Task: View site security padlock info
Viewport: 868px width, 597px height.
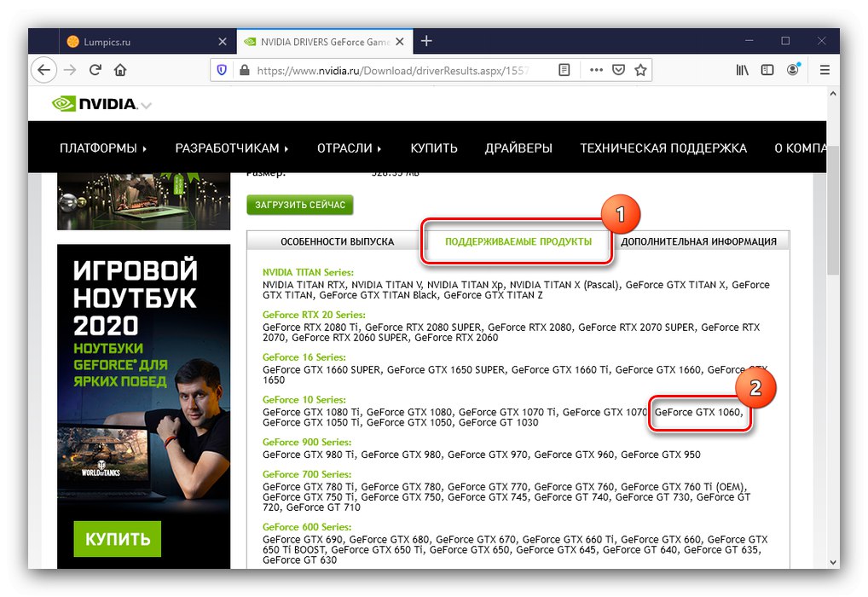Action: pyautogui.click(x=244, y=70)
